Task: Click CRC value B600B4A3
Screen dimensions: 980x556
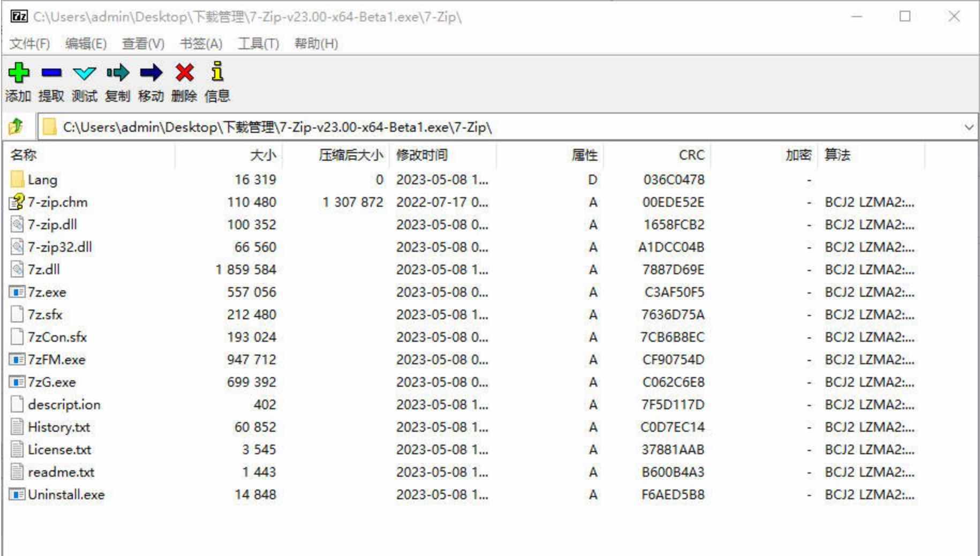Action: click(x=673, y=472)
